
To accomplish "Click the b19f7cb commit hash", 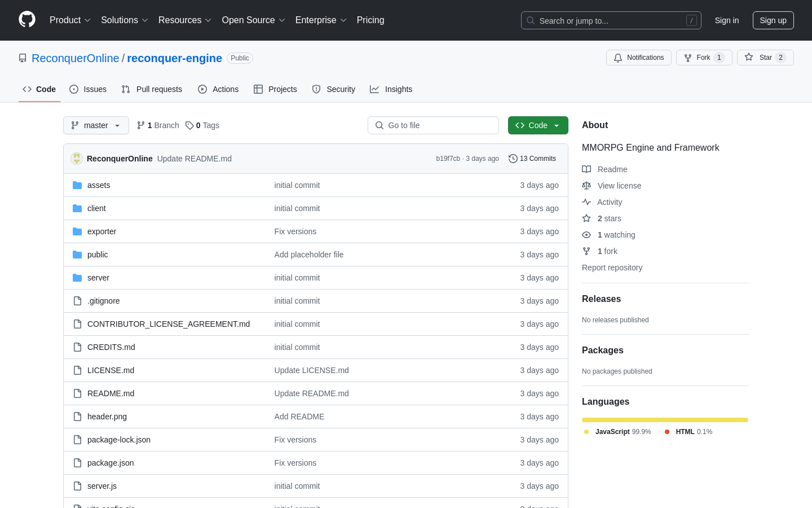I will pos(448,159).
